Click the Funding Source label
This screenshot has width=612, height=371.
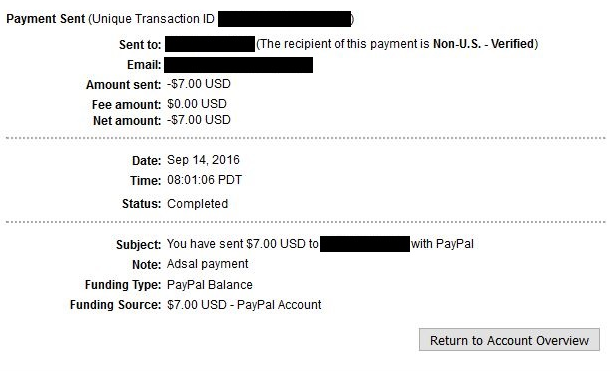116,305
